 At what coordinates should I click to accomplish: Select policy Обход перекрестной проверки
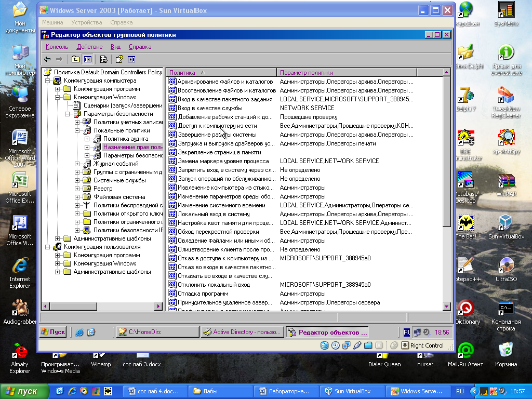(219, 232)
